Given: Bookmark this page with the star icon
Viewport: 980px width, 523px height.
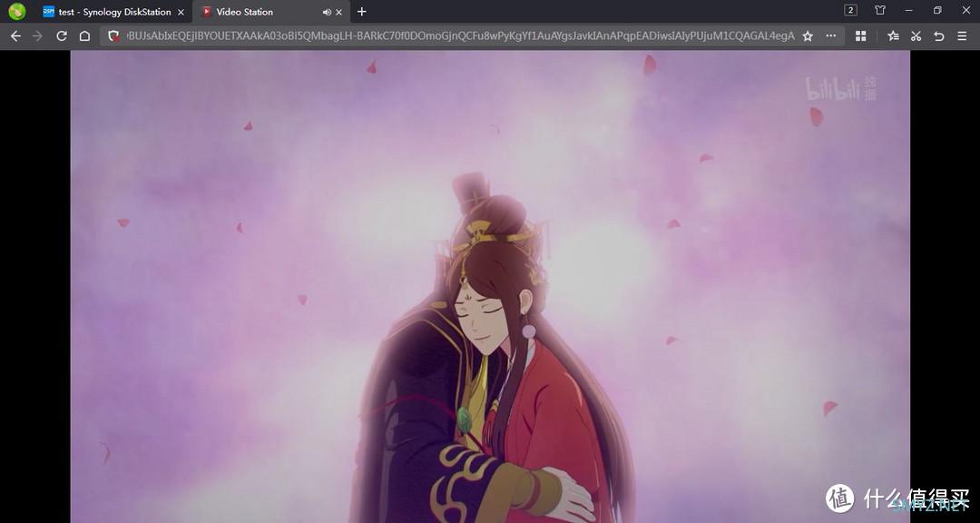Looking at the screenshot, I should click(808, 36).
